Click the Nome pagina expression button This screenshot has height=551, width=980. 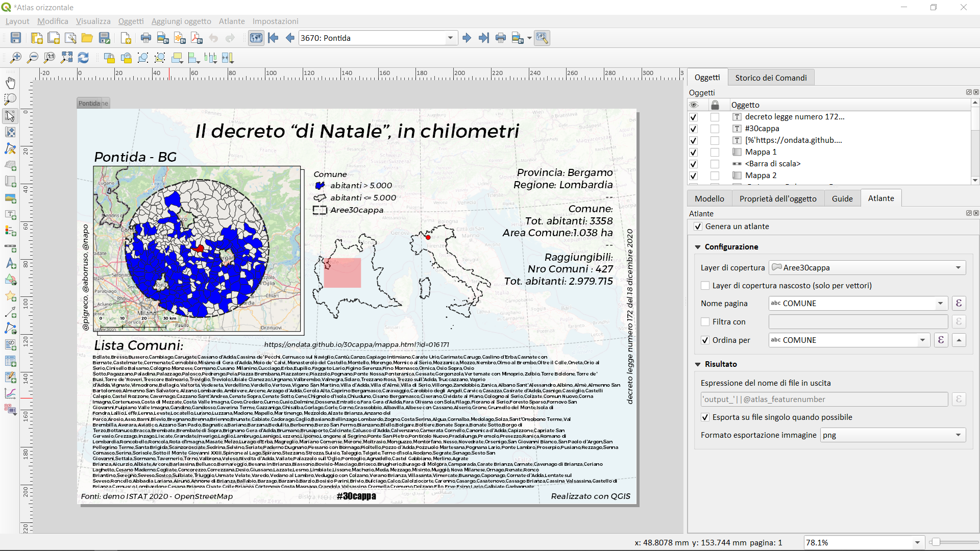point(959,304)
